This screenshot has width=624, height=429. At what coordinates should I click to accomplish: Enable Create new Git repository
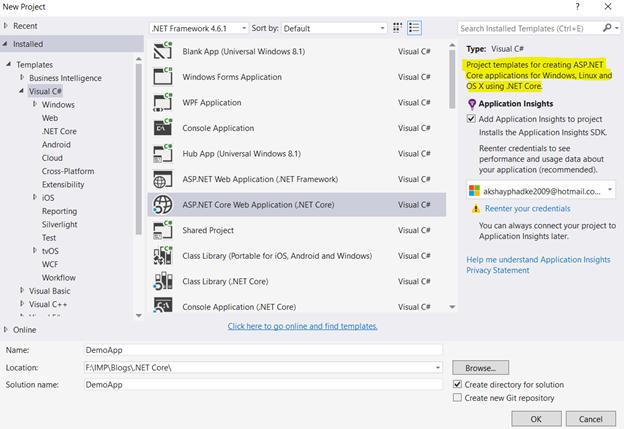[x=458, y=398]
